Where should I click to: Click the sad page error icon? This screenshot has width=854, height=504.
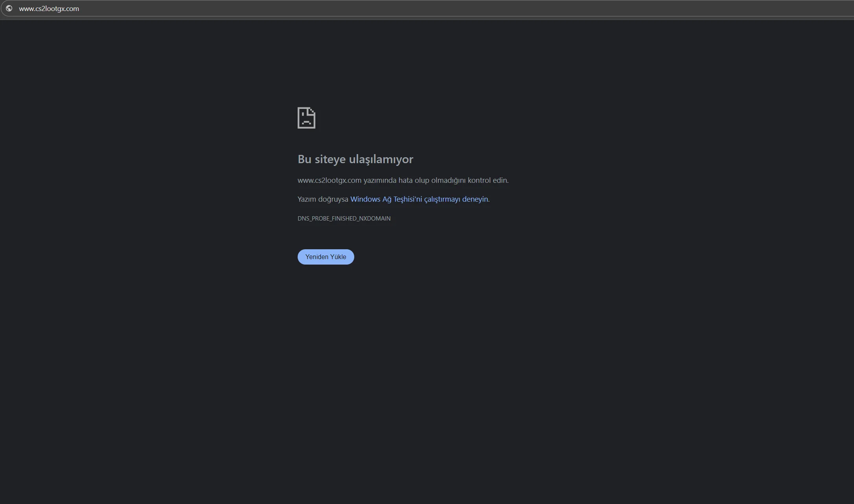pyautogui.click(x=306, y=118)
